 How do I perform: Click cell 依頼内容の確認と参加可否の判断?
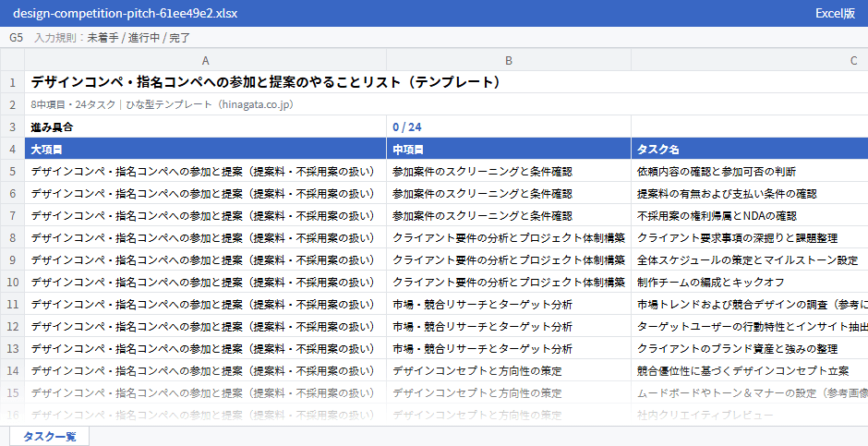pos(750,171)
